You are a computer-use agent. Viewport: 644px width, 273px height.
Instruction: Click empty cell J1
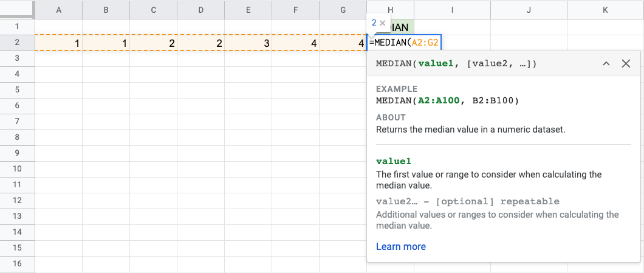click(528, 27)
